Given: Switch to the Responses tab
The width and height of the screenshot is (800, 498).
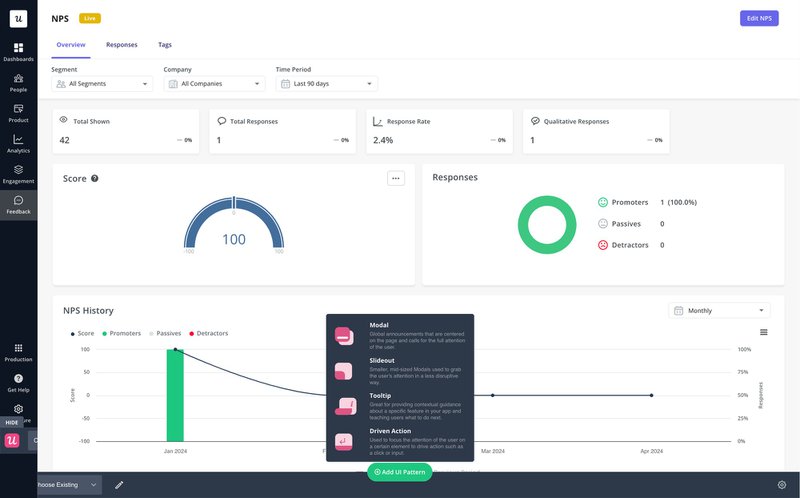Looking at the screenshot, I should (122, 45).
